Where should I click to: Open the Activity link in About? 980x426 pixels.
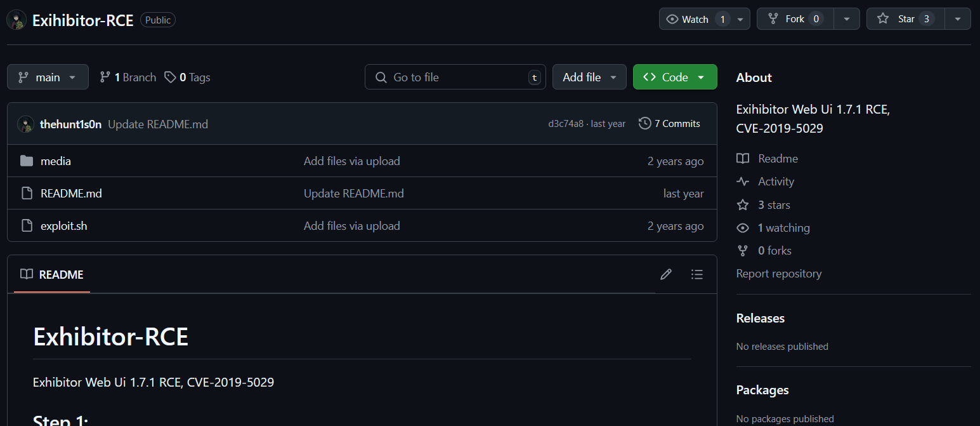click(x=776, y=182)
